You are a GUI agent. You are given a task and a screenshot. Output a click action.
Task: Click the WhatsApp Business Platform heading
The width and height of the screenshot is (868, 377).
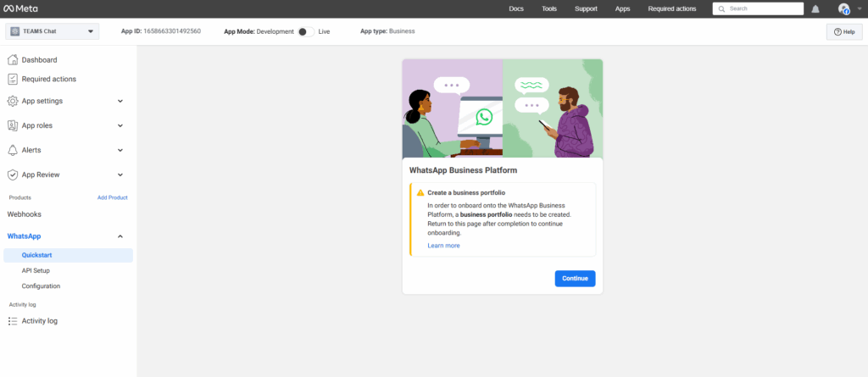pos(464,170)
